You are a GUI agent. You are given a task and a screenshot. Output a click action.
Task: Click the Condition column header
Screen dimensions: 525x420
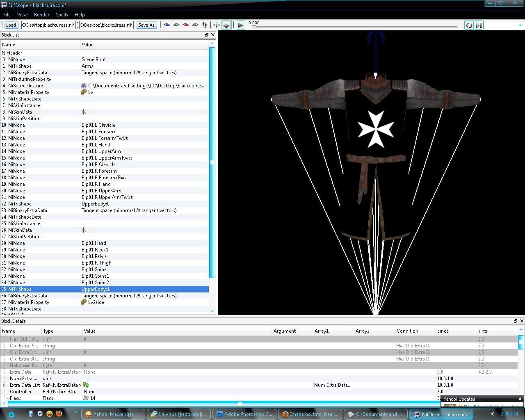coord(415,331)
